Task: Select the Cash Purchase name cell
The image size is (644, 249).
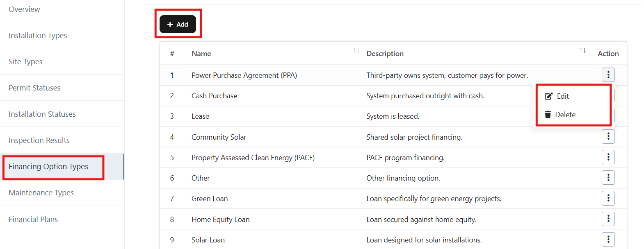Action: [x=214, y=96]
